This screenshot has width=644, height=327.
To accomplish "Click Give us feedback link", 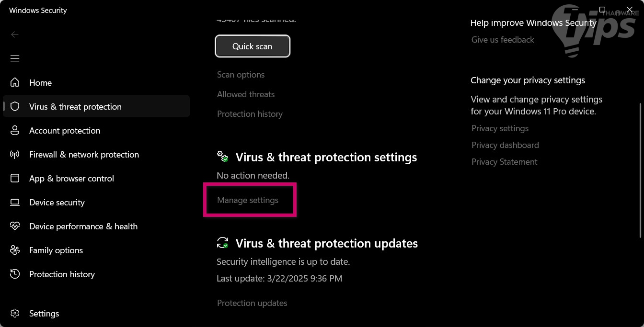I will tap(503, 40).
